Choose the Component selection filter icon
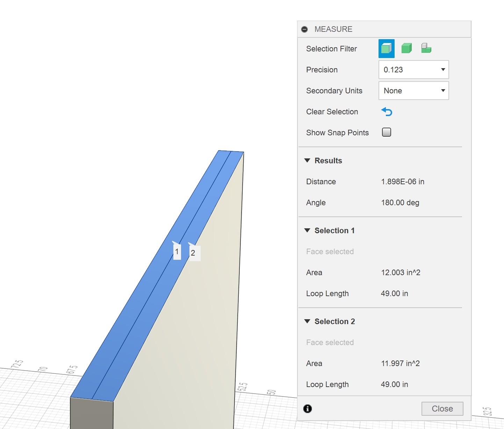This screenshot has width=504, height=429. pos(426,48)
